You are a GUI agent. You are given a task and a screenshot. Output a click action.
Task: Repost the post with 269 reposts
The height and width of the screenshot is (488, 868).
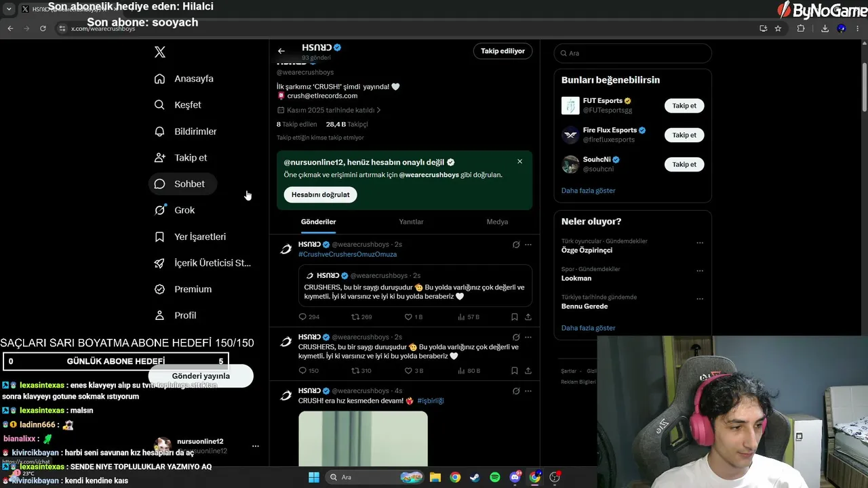[x=361, y=317]
